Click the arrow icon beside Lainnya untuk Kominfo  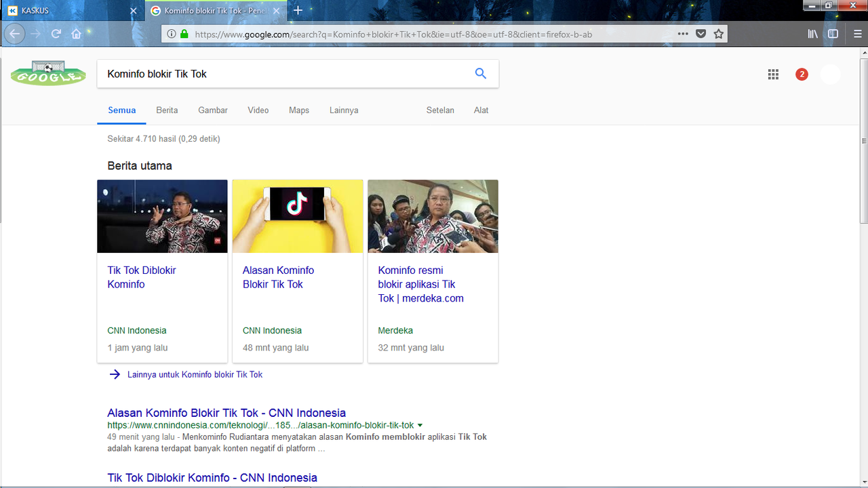115,374
